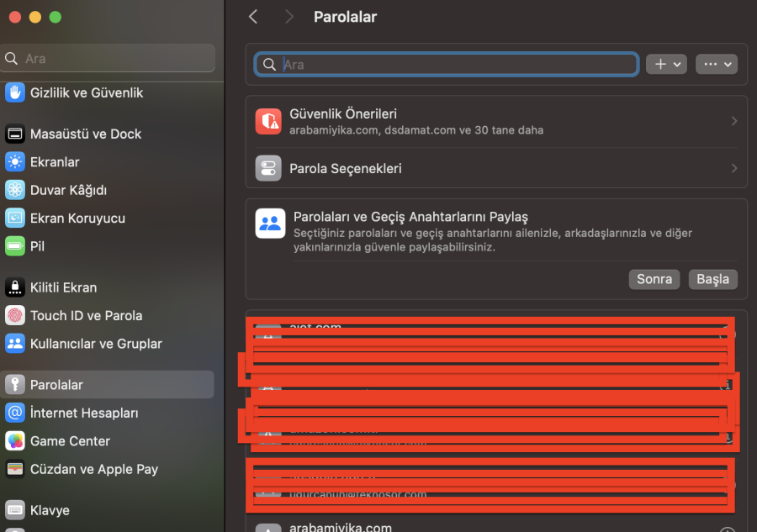Dismiss sharing prompt with Sonra
The width and height of the screenshot is (757, 532).
(x=654, y=279)
